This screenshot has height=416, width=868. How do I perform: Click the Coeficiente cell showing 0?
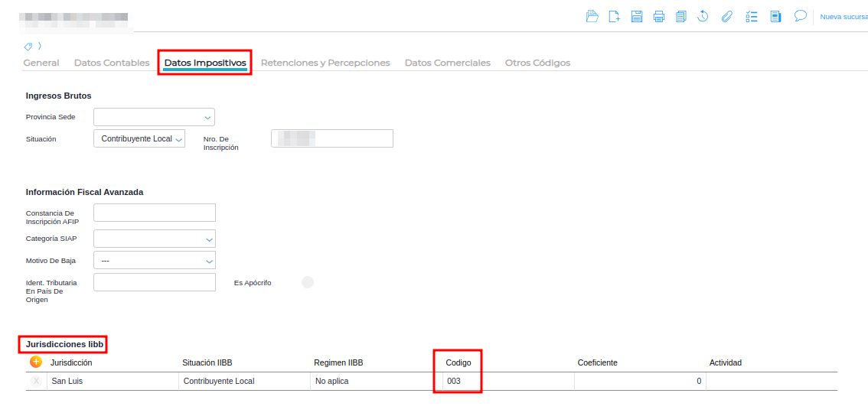pyautogui.click(x=640, y=381)
